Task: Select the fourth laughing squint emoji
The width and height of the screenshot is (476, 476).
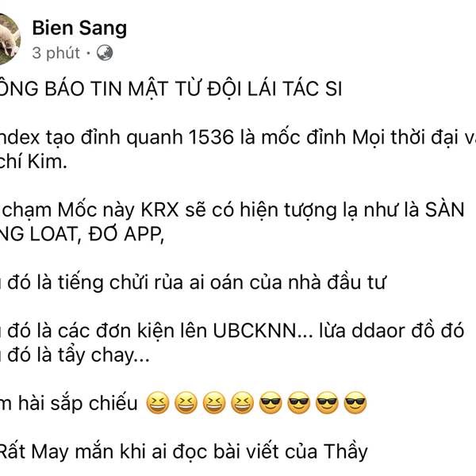Action: point(242,403)
